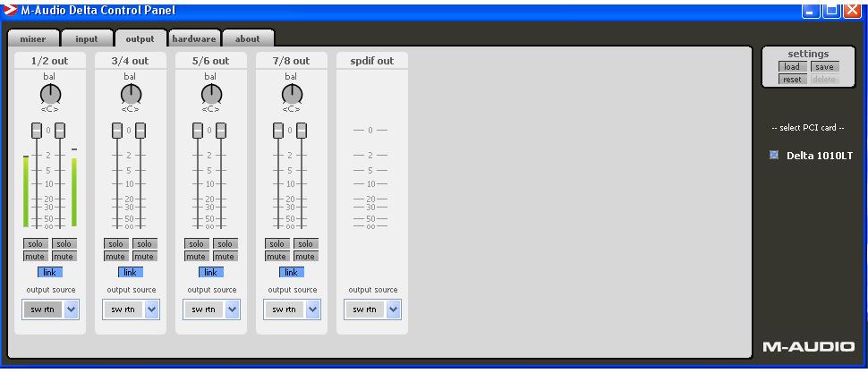Click the 'spdif out' channel heading
Screen dimensions: 868x373
(372, 61)
